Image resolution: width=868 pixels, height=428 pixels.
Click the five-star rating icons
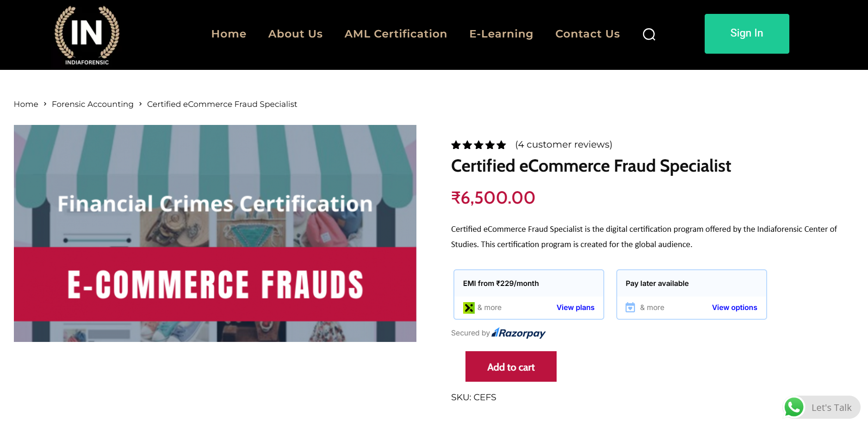click(478, 145)
